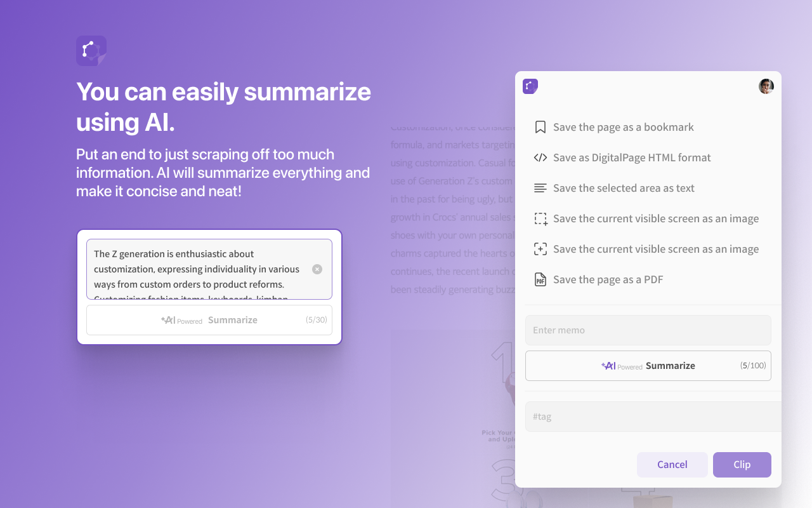Viewport: 812px width, 508px height.
Task: Click the small DigitalPage logo in the clipper popup header
Action: tap(530, 86)
